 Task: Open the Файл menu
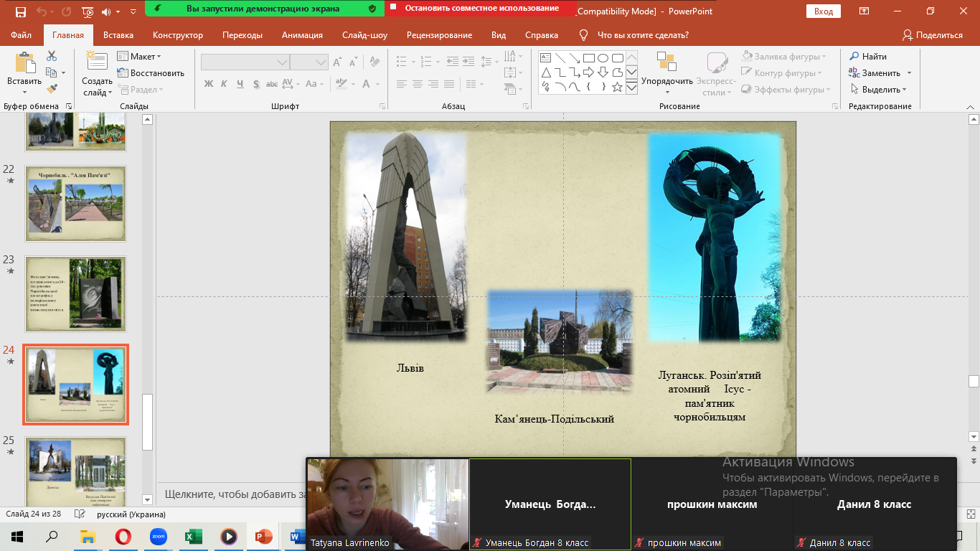point(22,35)
